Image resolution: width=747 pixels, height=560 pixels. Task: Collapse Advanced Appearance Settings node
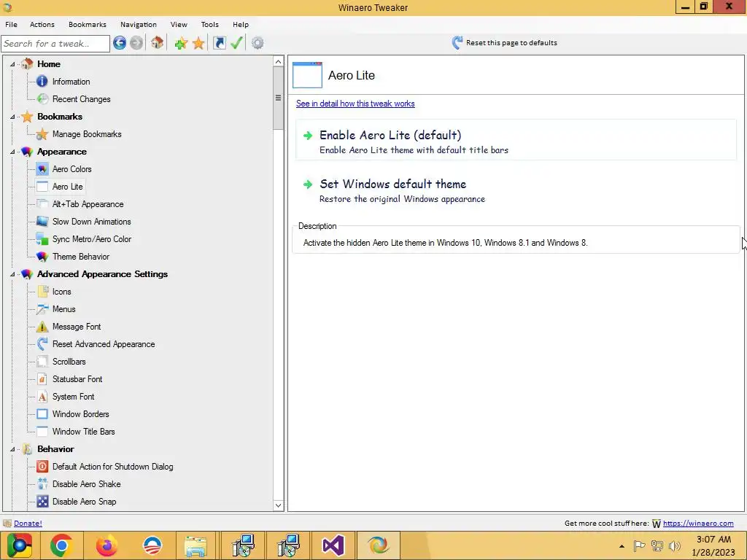click(12, 274)
